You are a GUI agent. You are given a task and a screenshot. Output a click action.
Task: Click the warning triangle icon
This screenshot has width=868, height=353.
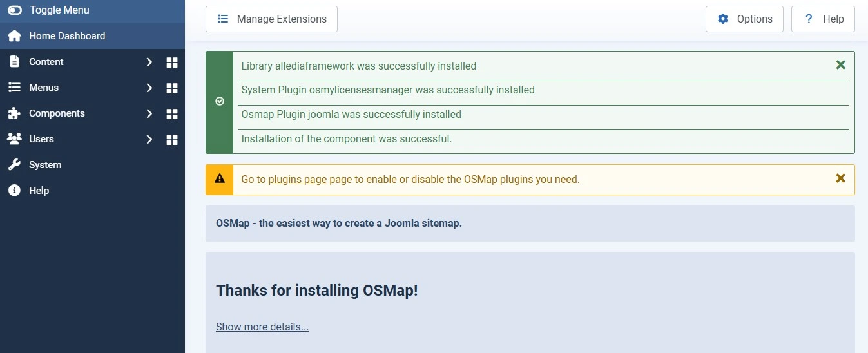(x=220, y=178)
